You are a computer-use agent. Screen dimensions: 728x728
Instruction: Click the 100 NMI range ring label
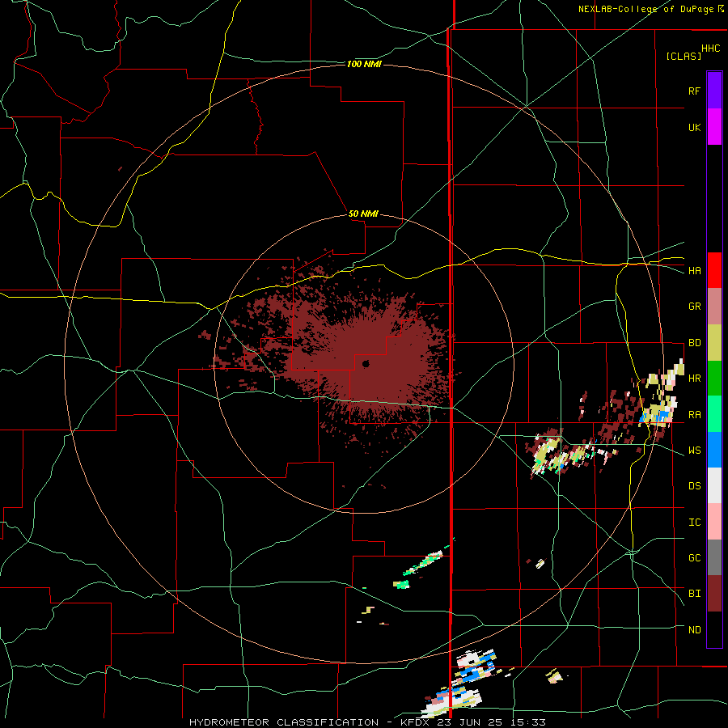[364, 64]
